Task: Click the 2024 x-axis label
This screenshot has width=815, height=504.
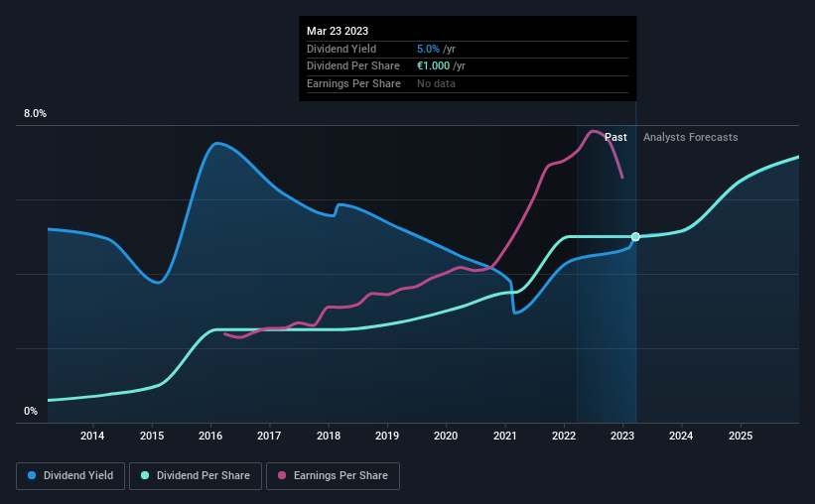Action: tap(681, 436)
